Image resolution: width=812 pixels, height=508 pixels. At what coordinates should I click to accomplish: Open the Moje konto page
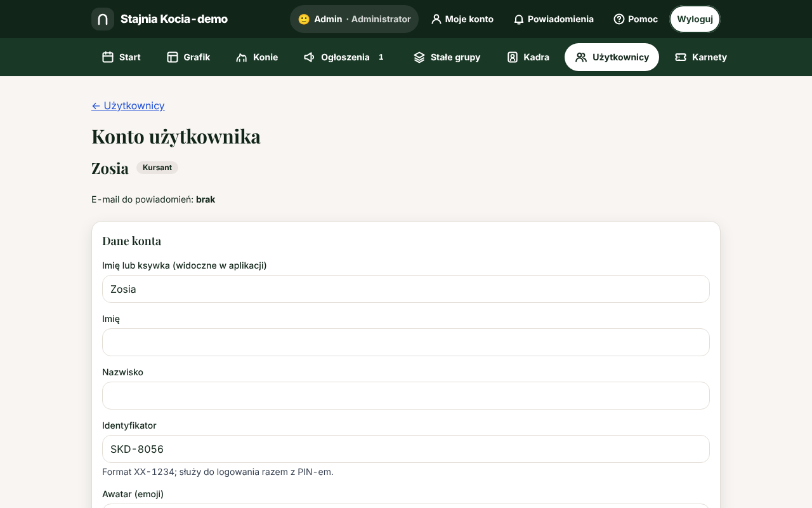tap(462, 19)
